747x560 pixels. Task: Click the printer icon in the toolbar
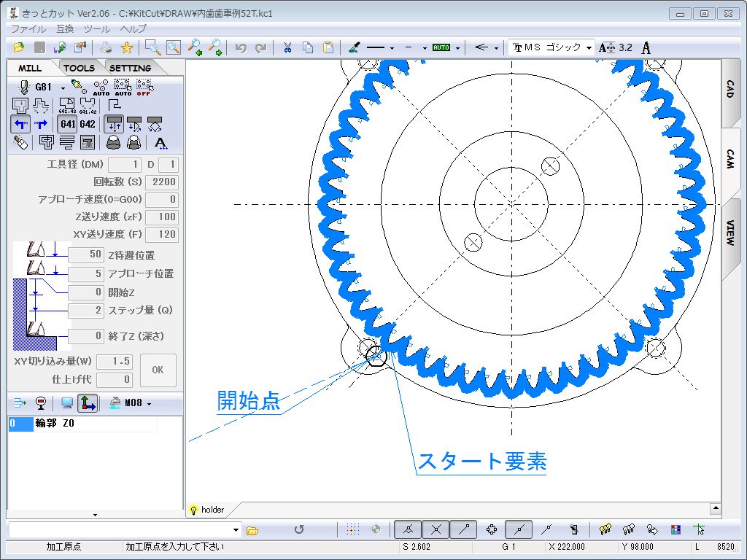[107, 47]
